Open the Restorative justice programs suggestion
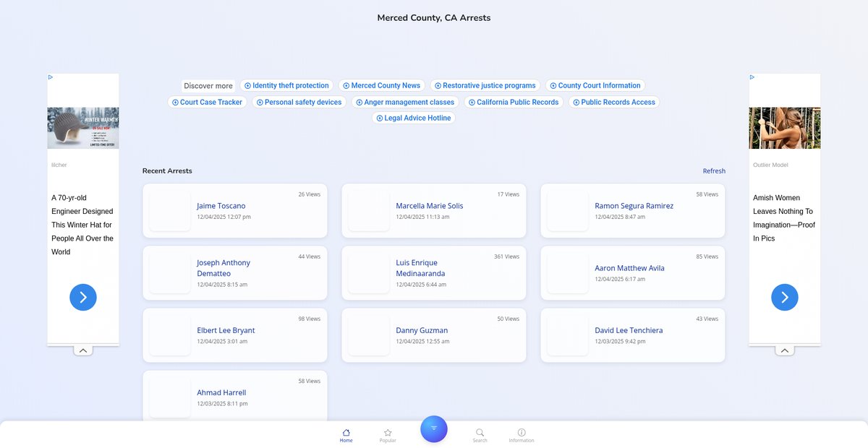This screenshot has width=868, height=448. coord(485,85)
